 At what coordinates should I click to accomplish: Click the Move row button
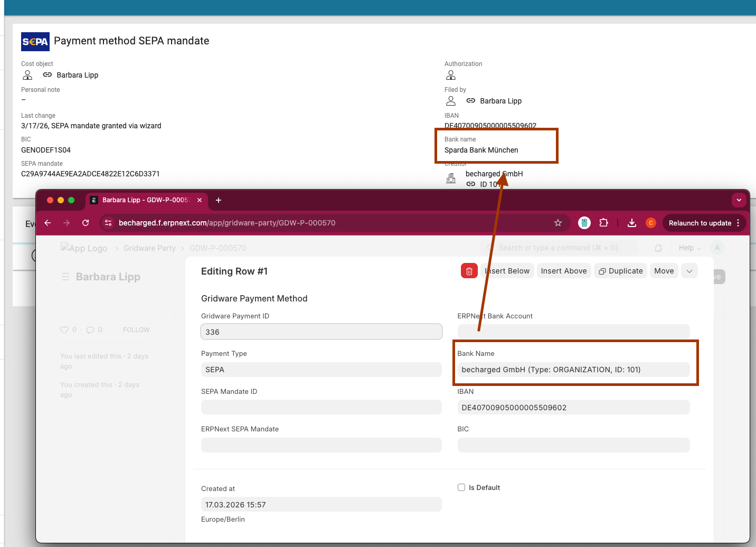(664, 271)
